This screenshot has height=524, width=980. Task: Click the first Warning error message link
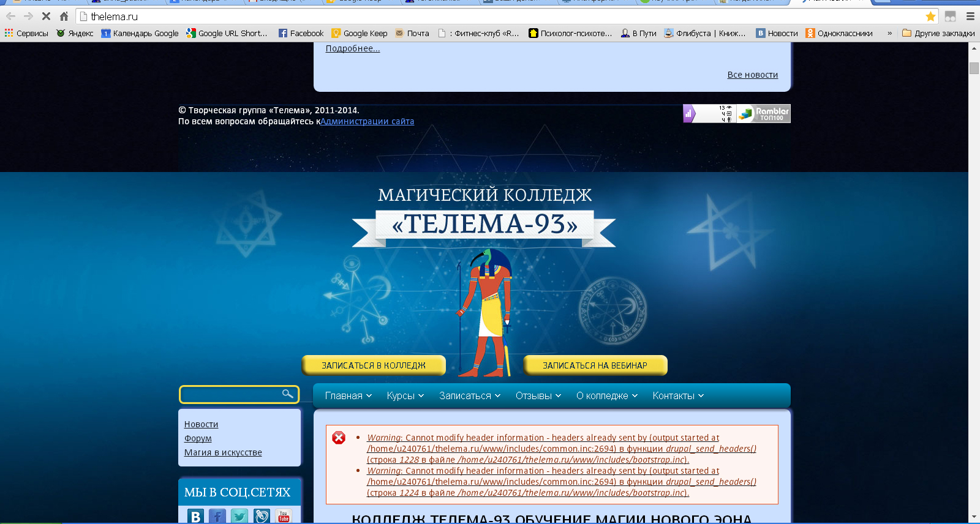pyautogui.click(x=561, y=449)
